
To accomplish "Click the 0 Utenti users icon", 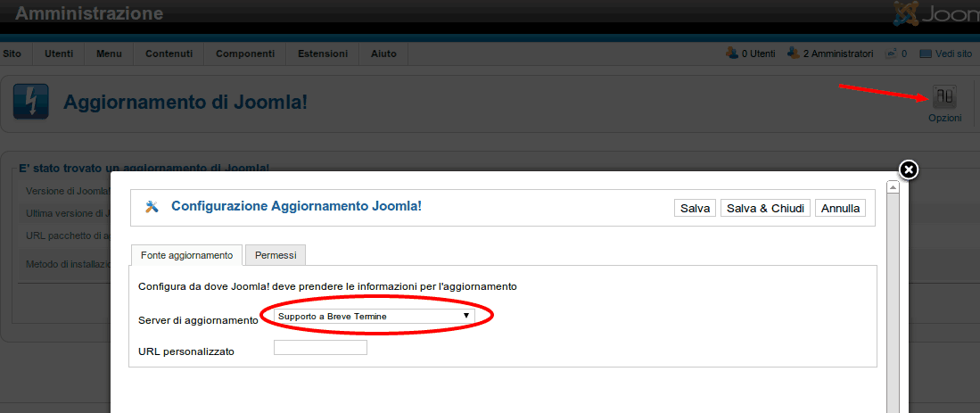I will (731, 54).
